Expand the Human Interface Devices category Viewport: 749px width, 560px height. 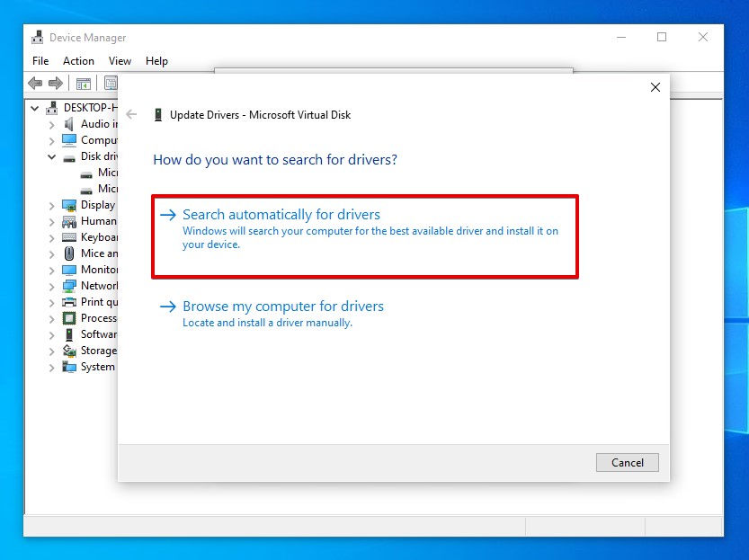coord(51,222)
